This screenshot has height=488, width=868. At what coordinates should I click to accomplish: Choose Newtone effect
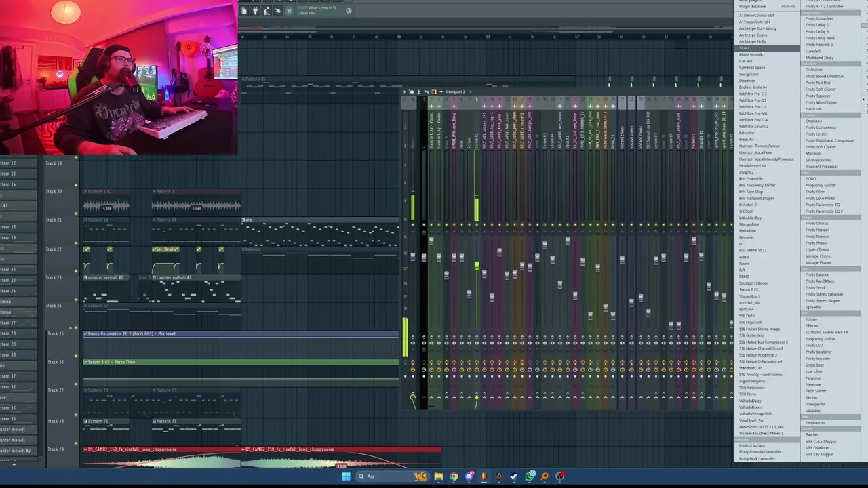[813, 384]
